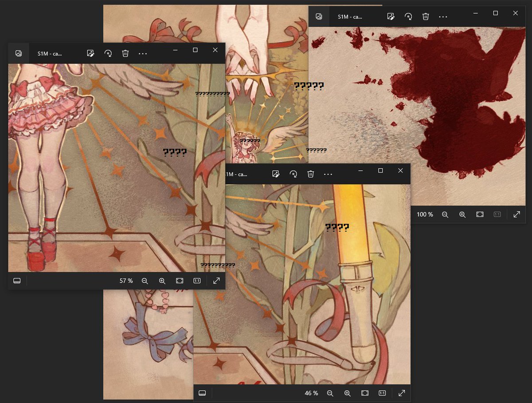The height and width of the screenshot is (403, 532).
Task: Show actual size in the 46 % window
Action: pos(382,393)
